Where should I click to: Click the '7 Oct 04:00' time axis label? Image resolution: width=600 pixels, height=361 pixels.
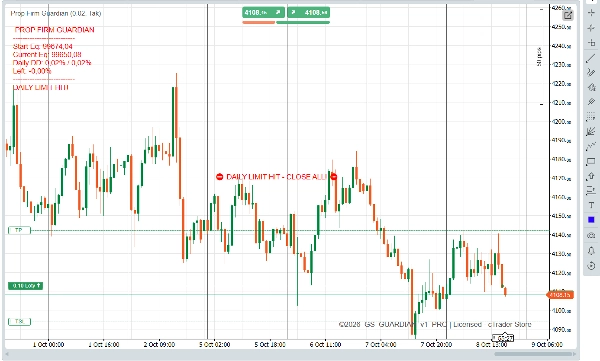coord(381,345)
